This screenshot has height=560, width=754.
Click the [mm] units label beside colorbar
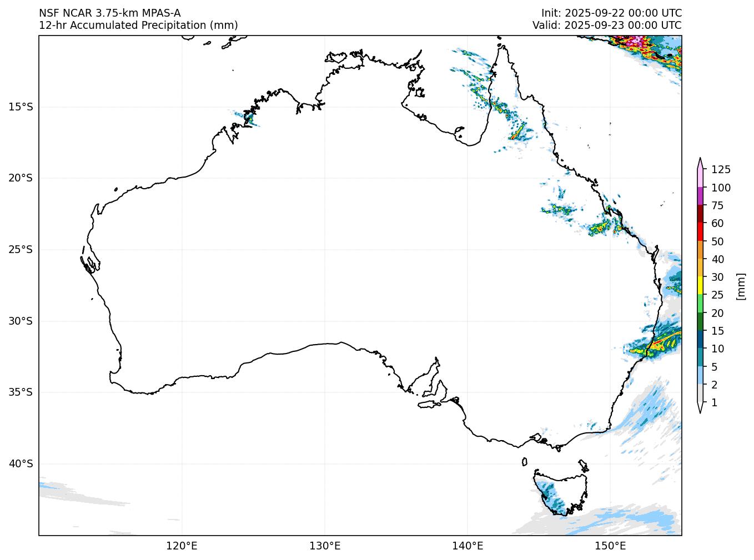[740, 286]
